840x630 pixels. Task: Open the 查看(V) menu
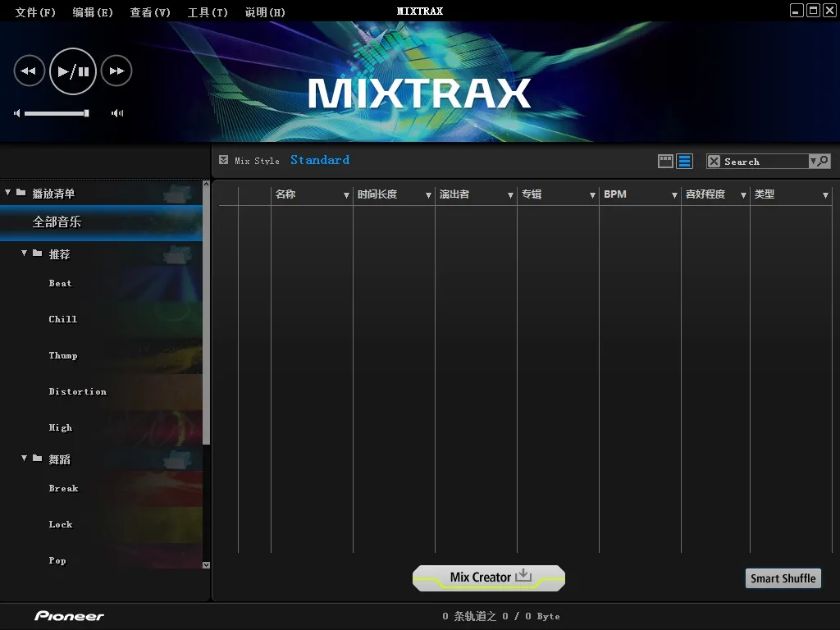(x=150, y=11)
